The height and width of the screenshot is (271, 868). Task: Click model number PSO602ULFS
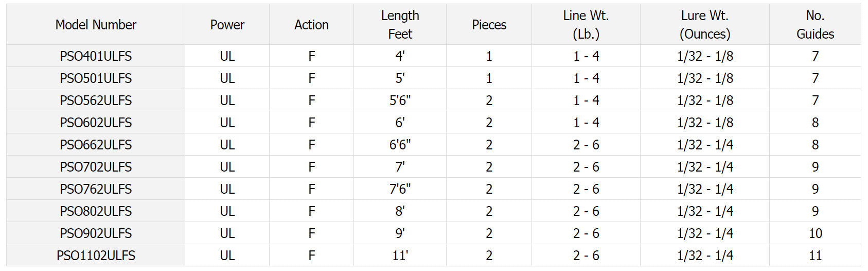(x=96, y=123)
